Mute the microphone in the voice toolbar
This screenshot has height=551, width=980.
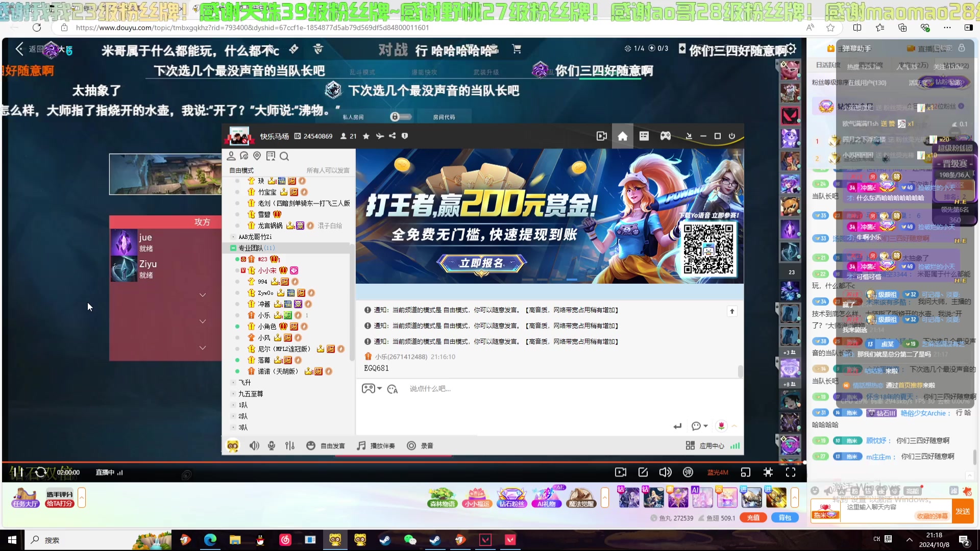point(272,445)
